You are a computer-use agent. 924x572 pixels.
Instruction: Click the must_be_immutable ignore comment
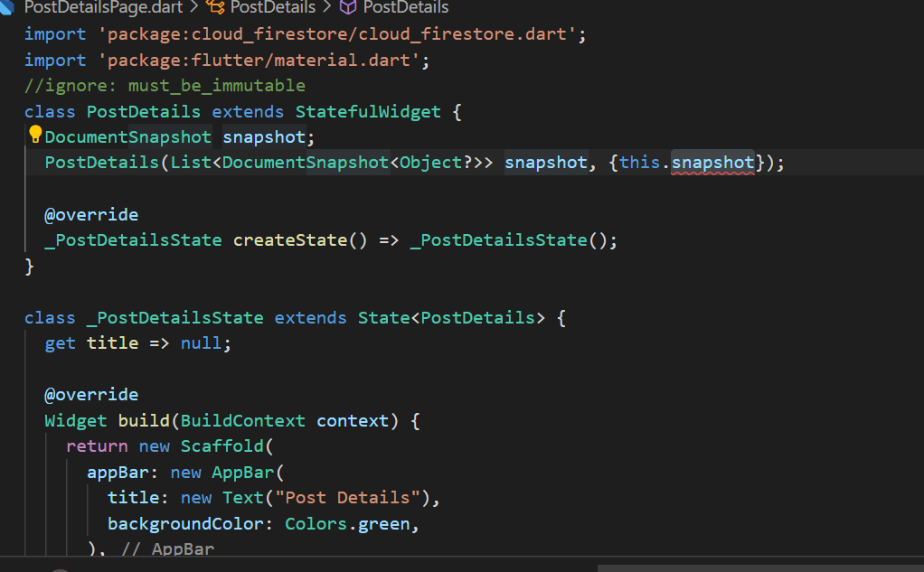click(165, 86)
